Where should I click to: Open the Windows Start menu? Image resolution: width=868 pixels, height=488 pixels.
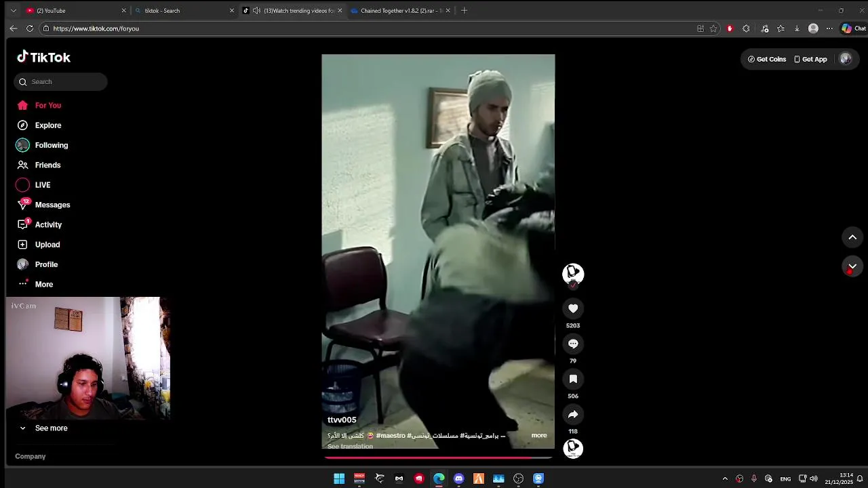(x=339, y=479)
